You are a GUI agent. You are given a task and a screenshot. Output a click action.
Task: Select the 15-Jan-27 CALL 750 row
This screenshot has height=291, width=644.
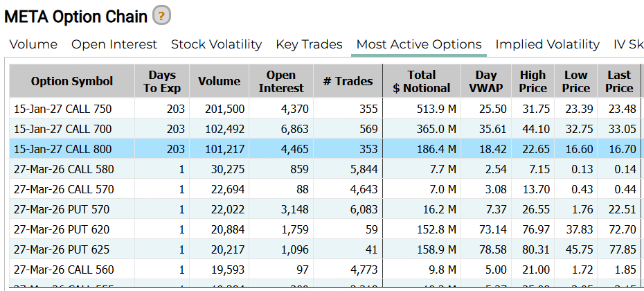pyautogui.click(x=62, y=109)
